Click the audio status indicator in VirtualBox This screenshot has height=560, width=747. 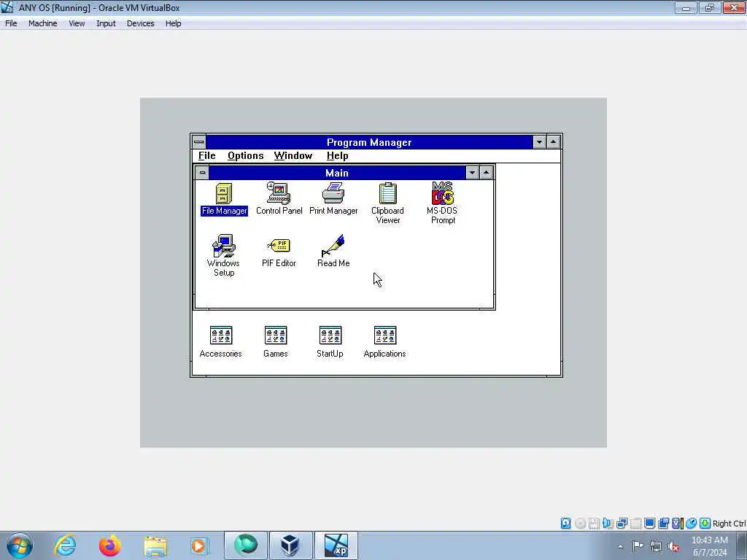608,524
